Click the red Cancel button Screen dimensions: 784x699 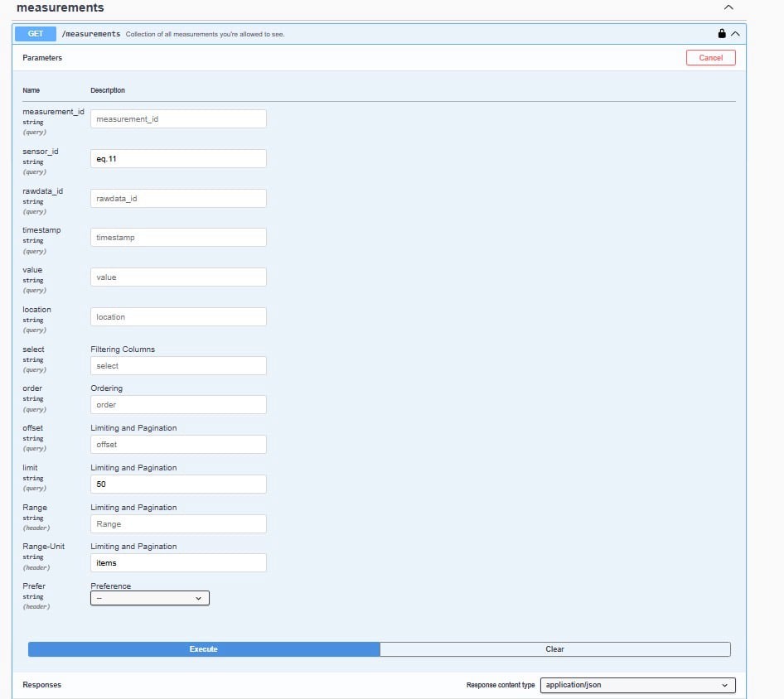click(x=710, y=58)
